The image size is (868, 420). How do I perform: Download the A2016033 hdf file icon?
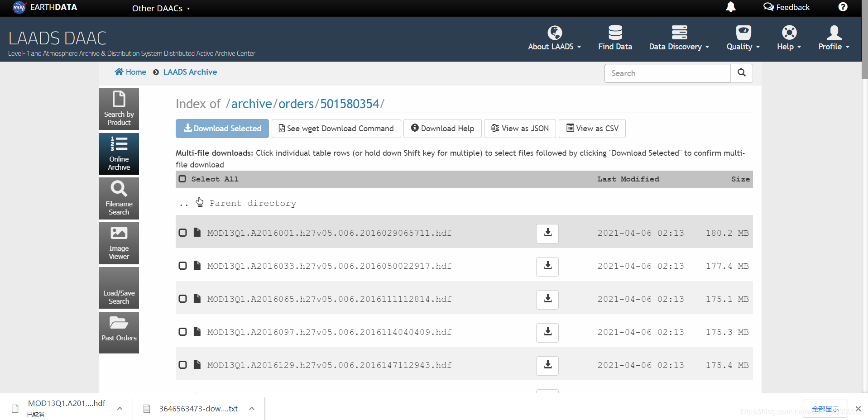(x=547, y=267)
